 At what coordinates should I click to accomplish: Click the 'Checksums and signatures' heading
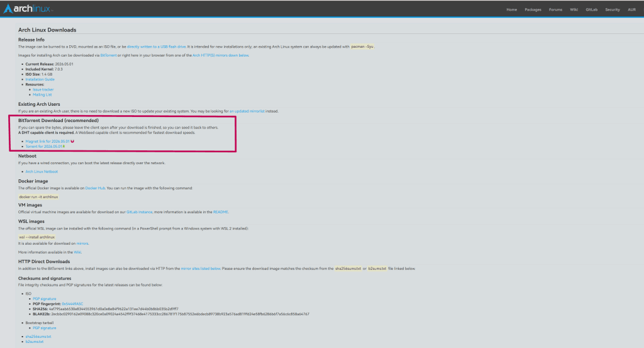click(x=45, y=279)
